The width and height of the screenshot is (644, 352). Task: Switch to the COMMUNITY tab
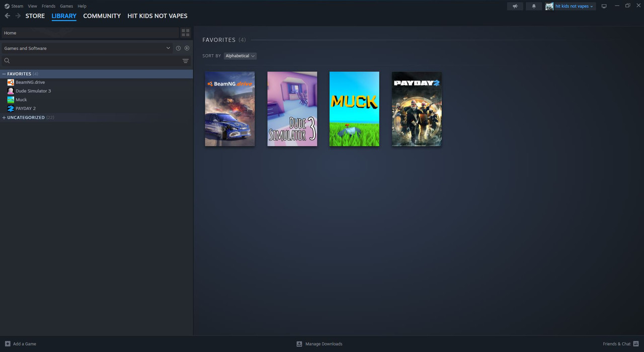102,16
